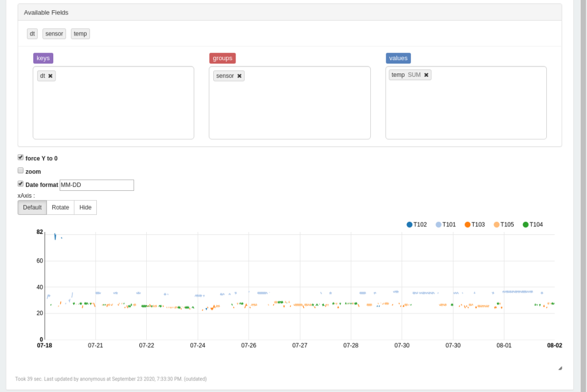Select the Hide xAxis option
Viewport: 587px width, 392px height.
[85, 207]
